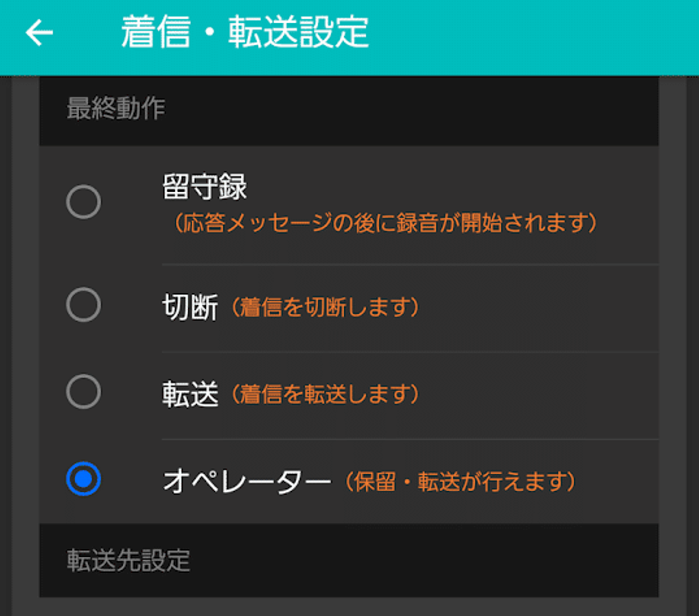Select the 留守録 radio button
Viewport: 699px width, 616px height.
click(83, 201)
